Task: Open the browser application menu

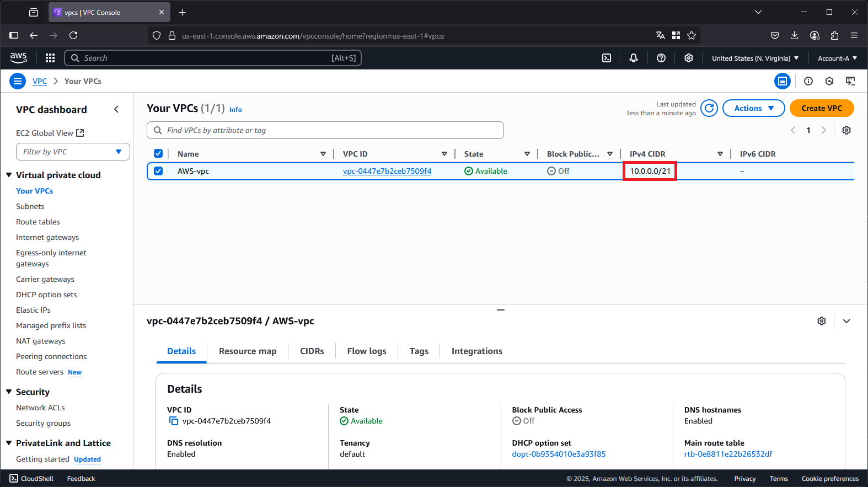Action: click(854, 35)
